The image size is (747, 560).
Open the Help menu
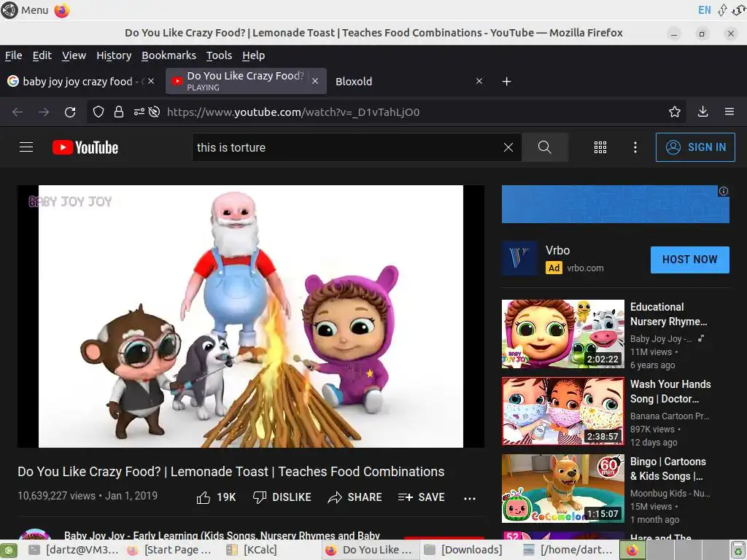click(253, 55)
